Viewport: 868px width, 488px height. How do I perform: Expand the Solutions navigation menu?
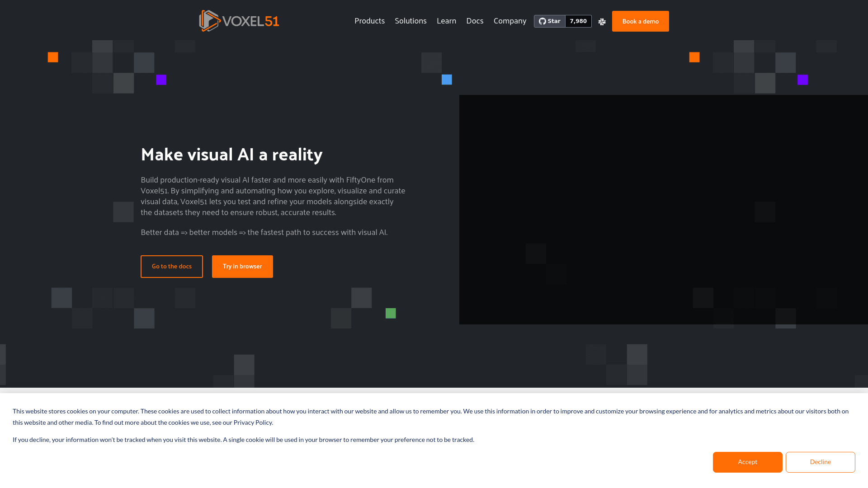pos(410,21)
